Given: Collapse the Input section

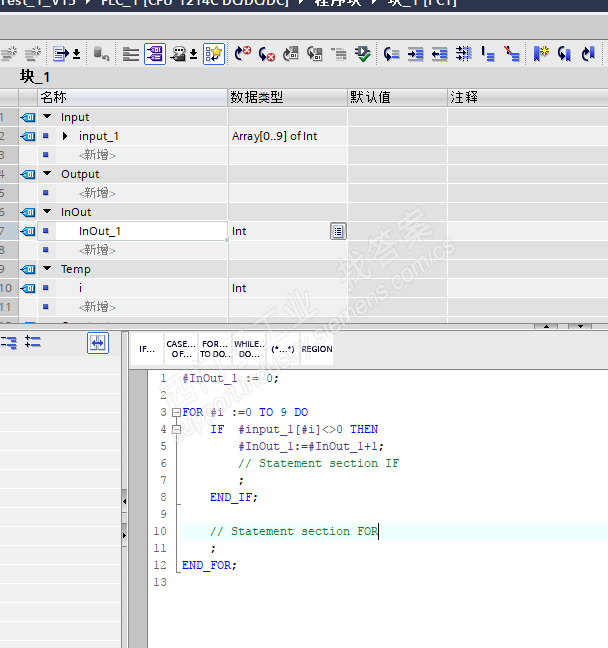Looking at the screenshot, I should pyautogui.click(x=47, y=117).
